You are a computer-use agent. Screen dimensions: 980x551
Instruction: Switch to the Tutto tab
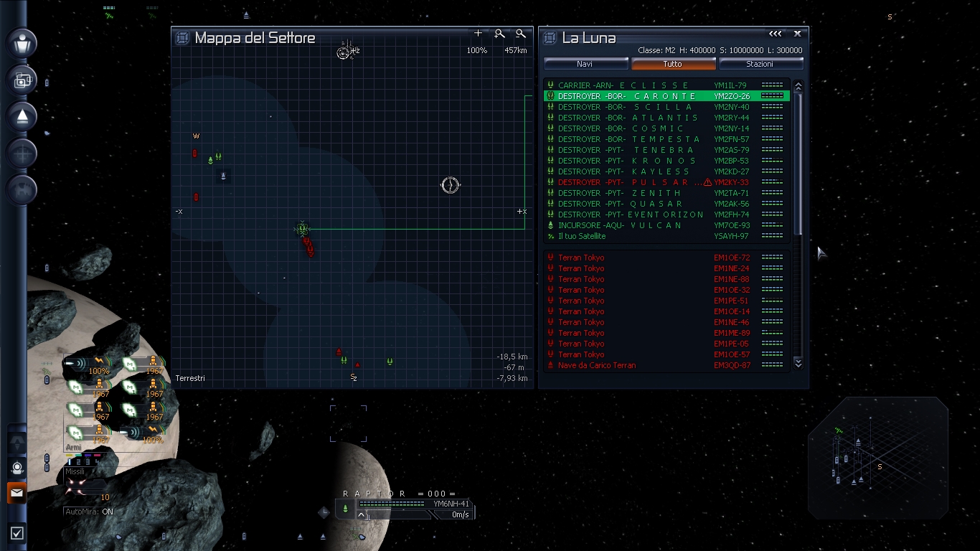[673, 64]
